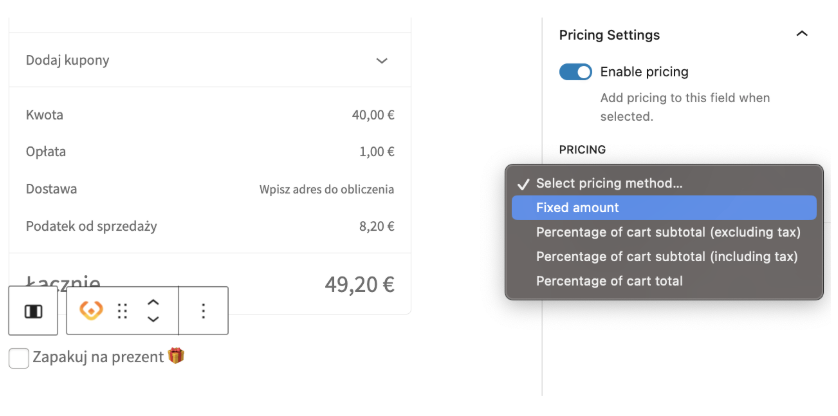Collapse the Pricing Settings panel

(801, 34)
